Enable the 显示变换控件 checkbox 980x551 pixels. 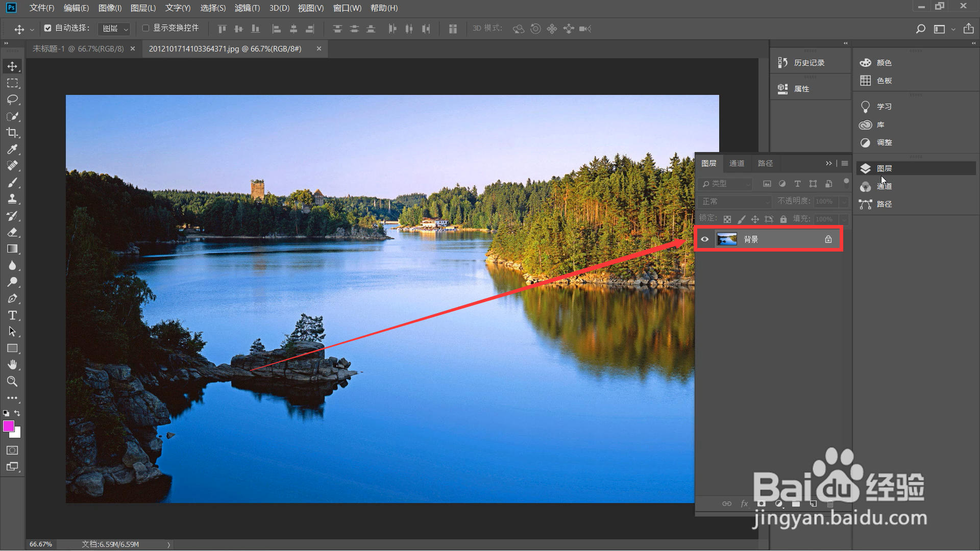(145, 28)
